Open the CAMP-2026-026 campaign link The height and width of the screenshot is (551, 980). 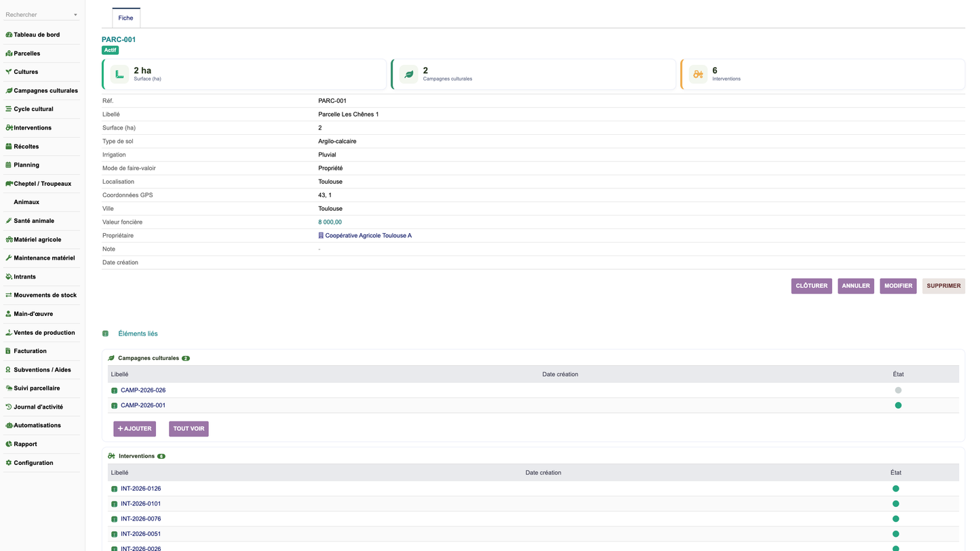click(143, 390)
